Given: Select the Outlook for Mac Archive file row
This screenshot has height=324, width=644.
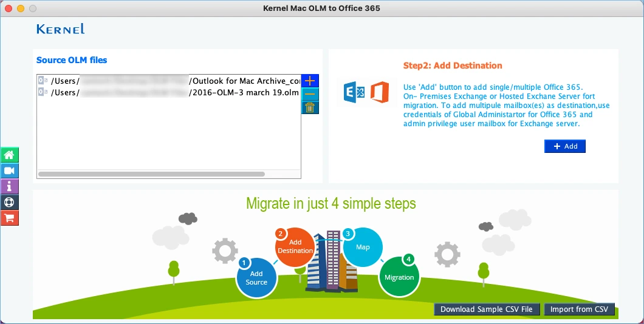Looking at the screenshot, I should pyautogui.click(x=169, y=81).
